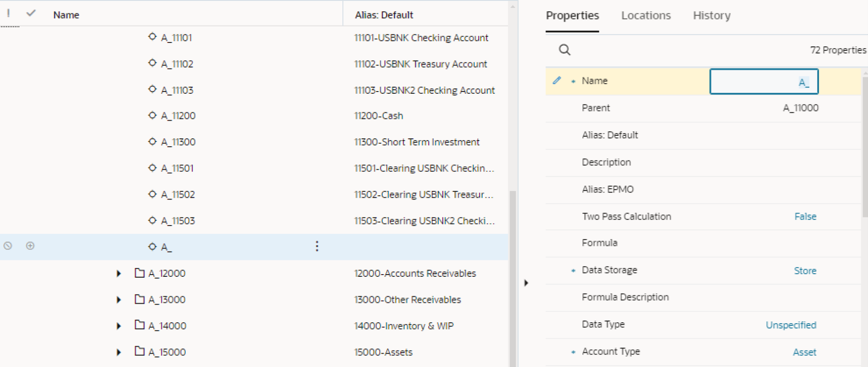Screen dimensions: 868x367
Task: Click the A_11502 member node icon
Action: (152, 194)
